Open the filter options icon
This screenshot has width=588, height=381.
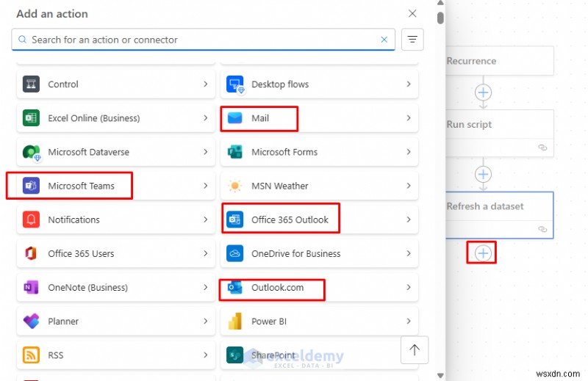[x=412, y=40]
